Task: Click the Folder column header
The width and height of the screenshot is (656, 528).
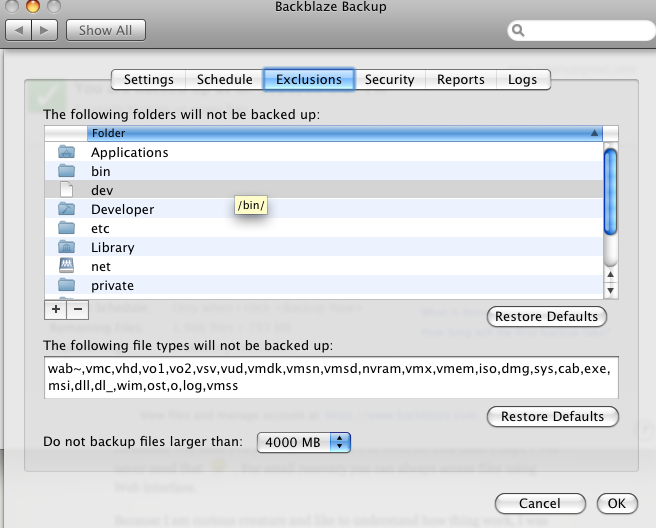Action: (345, 133)
